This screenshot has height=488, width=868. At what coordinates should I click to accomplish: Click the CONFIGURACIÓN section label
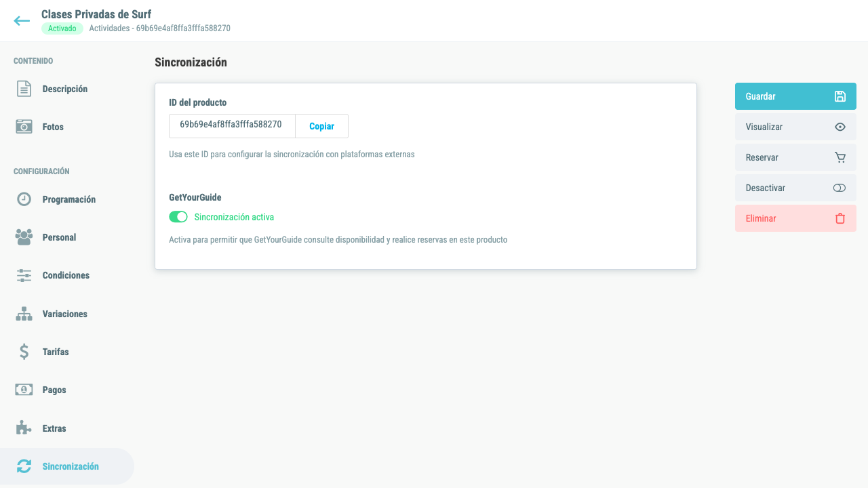tap(41, 171)
